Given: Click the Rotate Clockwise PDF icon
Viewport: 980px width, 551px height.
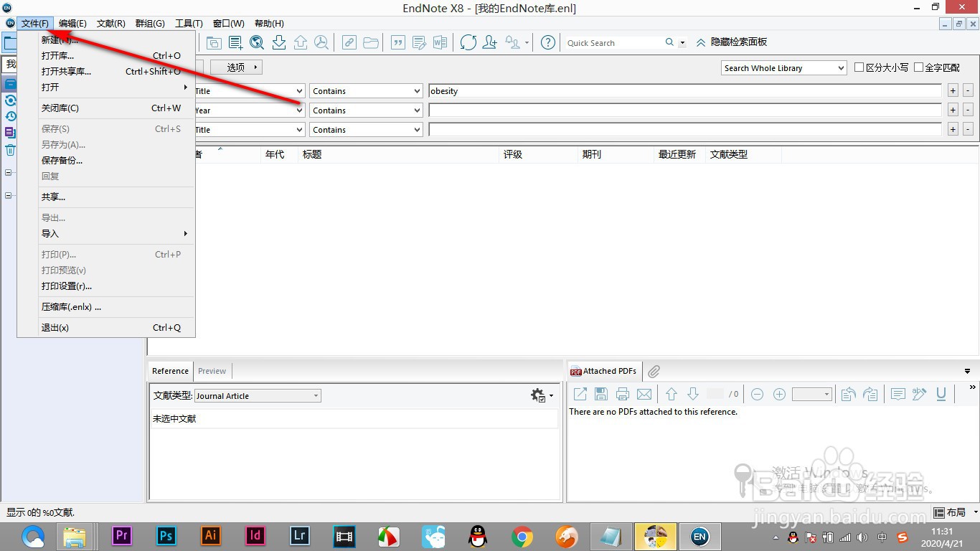Looking at the screenshot, I should point(870,394).
